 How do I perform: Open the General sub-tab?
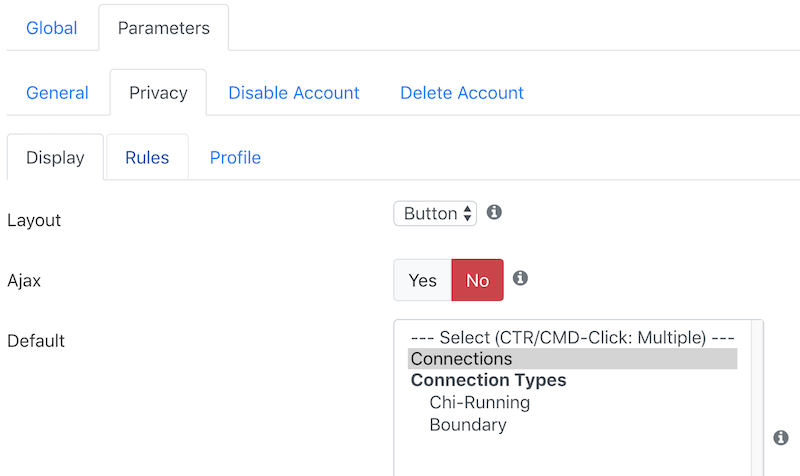[57, 93]
